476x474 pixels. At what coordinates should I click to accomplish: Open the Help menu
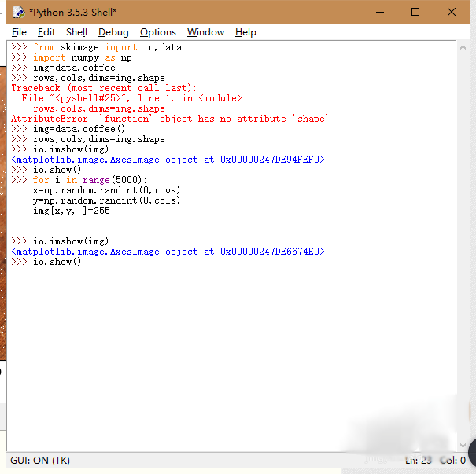pos(245,32)
